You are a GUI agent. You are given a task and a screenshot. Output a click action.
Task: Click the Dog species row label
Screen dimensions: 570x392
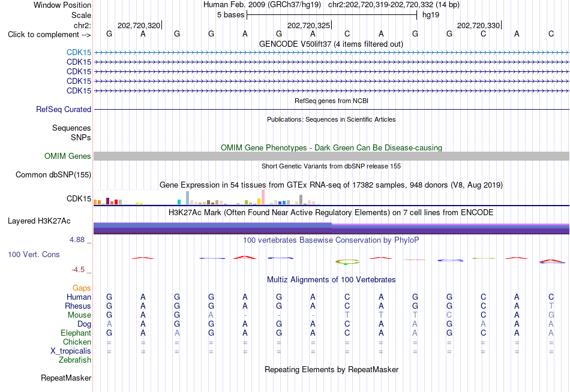click(84, 324)
